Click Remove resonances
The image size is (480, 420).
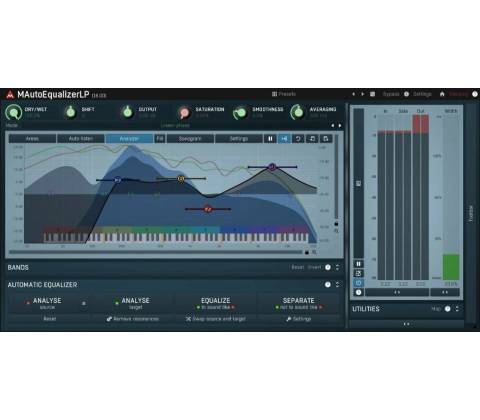(132, 319)
